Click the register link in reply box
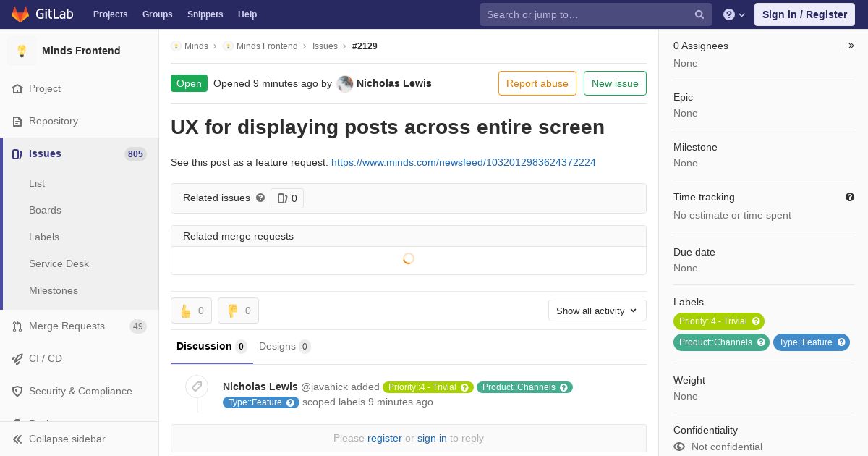Image resolution: width=868 pixels, height=456 pixels. click(384, 438)
